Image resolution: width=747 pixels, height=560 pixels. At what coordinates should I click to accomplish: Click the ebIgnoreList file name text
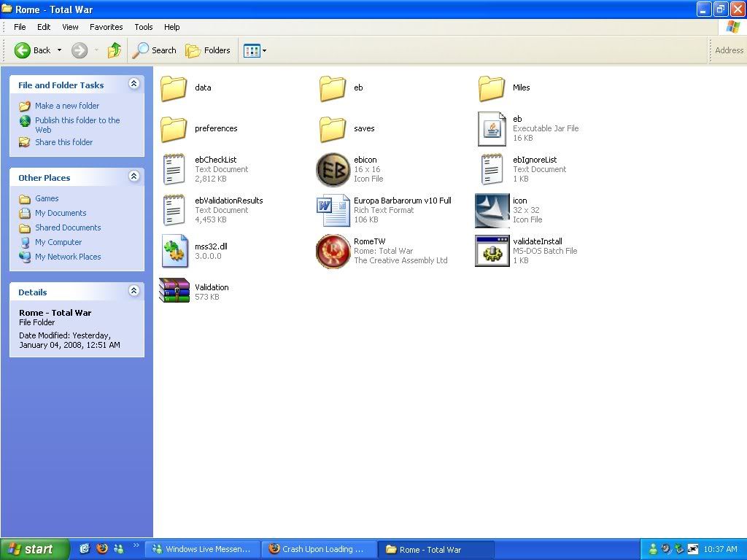535,160
